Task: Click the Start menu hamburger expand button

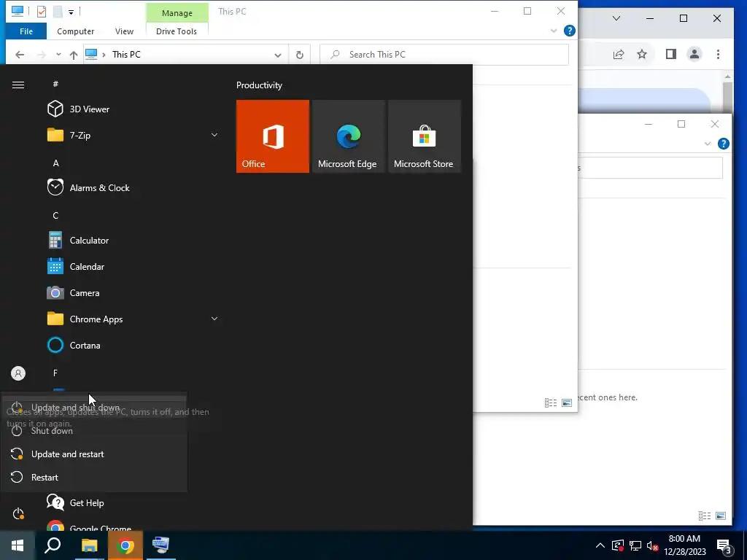Action: [x=18, y=85]
